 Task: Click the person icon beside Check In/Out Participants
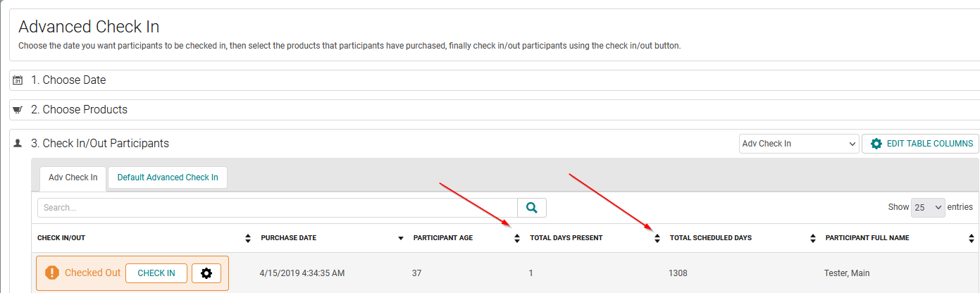pyautogui.click(x=18, y=143)
